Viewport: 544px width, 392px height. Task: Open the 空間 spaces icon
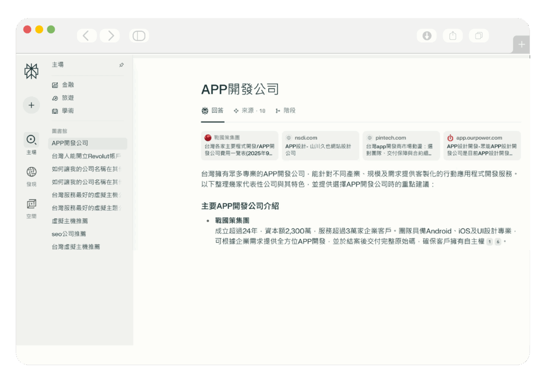tap(31, 203)
